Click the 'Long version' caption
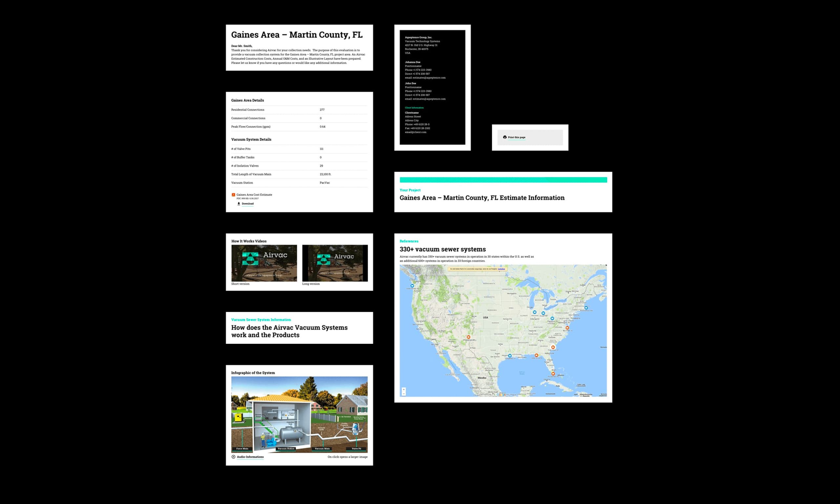 [311, 284]
